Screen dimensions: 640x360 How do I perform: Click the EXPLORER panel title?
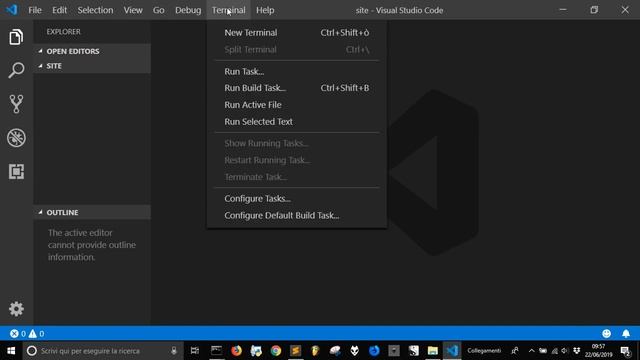click(63, 31)
